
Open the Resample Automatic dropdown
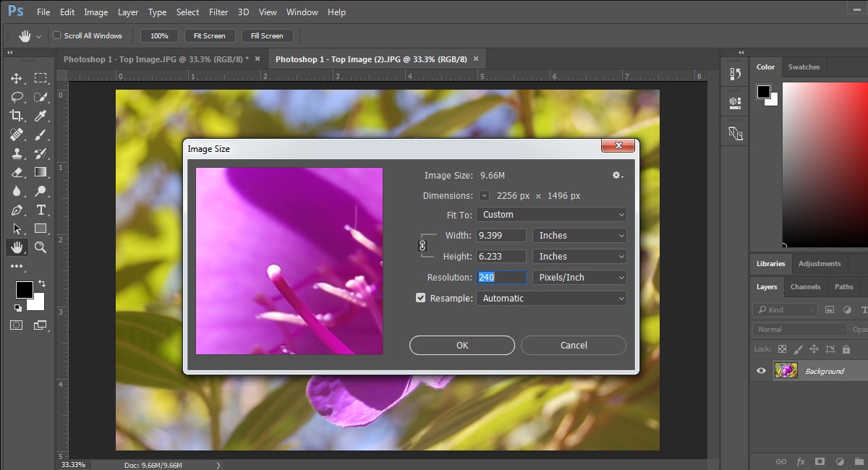[x=551, y=299]
